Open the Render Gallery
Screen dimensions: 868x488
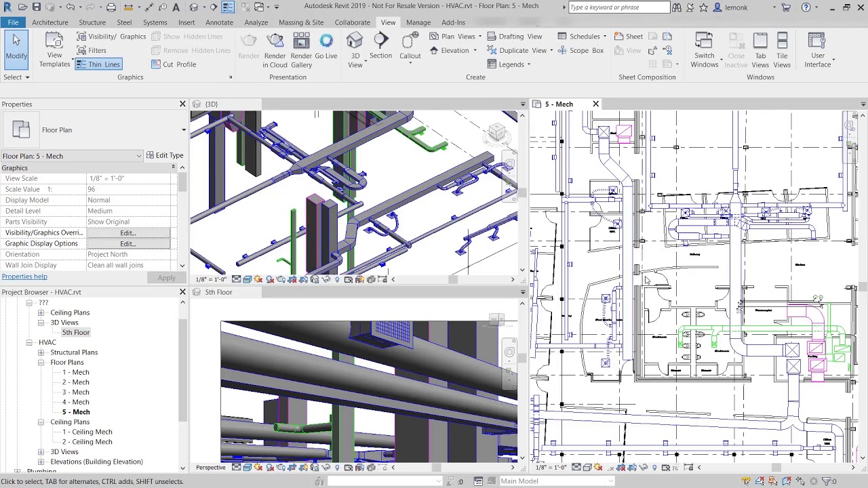tap(301, 50)
